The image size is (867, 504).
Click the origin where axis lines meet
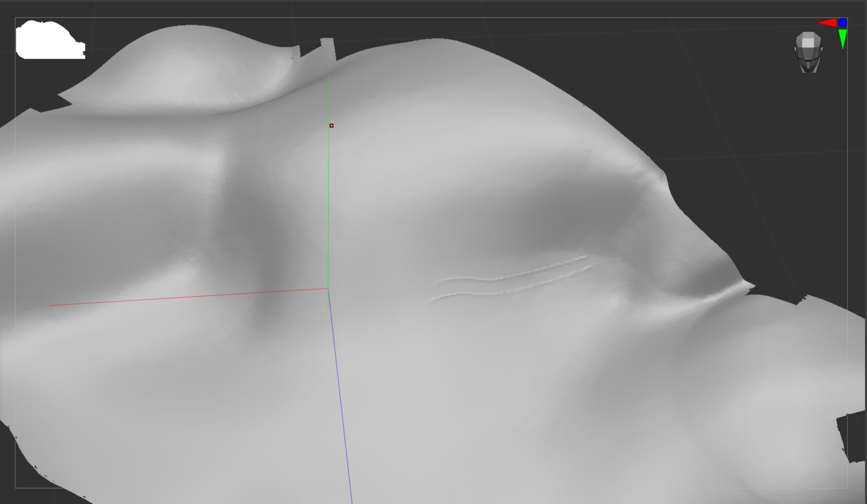point(328,288)
